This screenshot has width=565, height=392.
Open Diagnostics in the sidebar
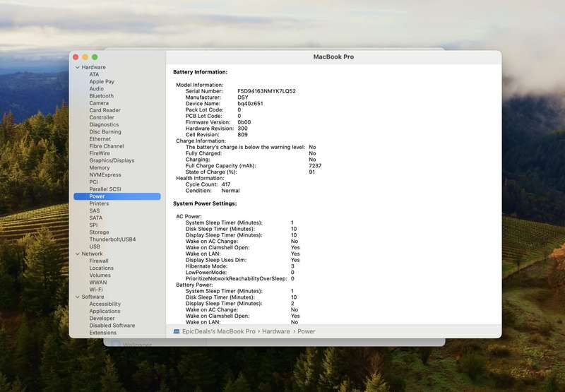coord(104,124)
